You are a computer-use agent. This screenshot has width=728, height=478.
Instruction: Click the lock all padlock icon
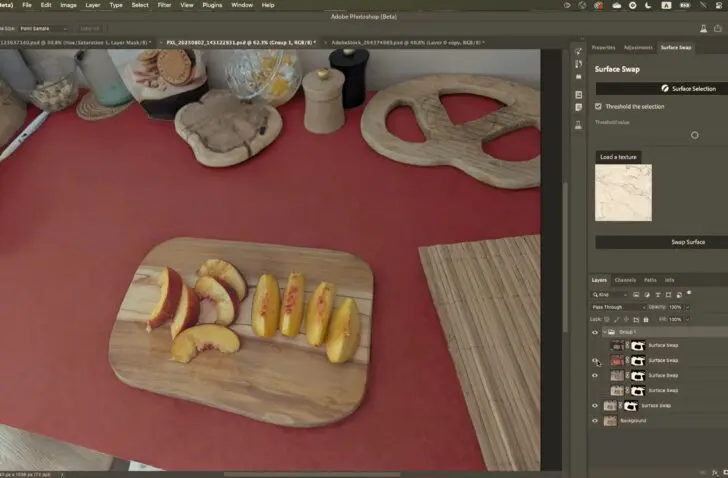click(x=646, y=319)
